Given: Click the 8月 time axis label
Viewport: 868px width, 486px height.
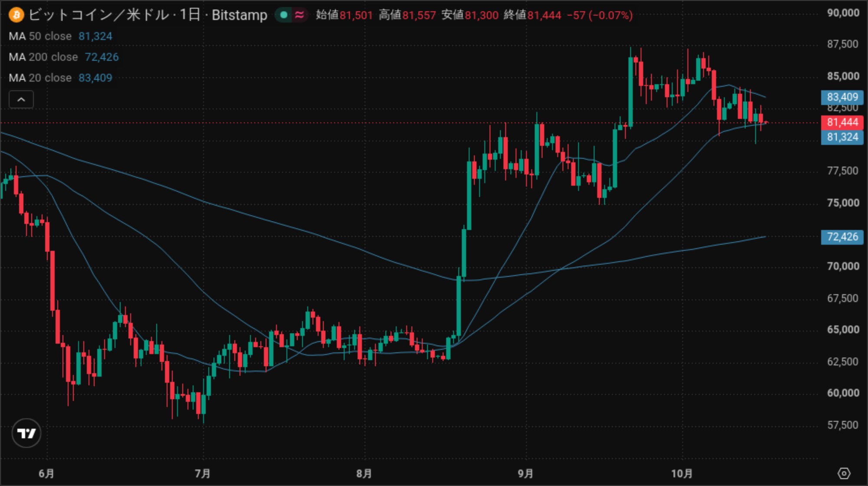Looking at the screenshot, I should point(364,473).
